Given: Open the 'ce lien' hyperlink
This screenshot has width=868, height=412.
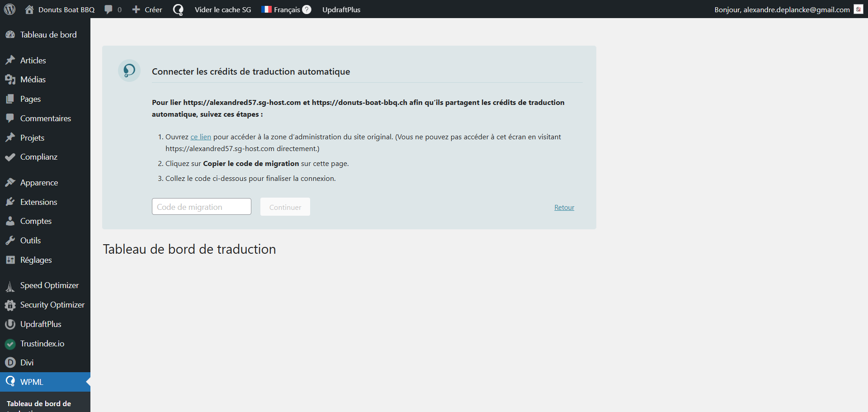Looking at the screenshot, I should coord(201,137).
